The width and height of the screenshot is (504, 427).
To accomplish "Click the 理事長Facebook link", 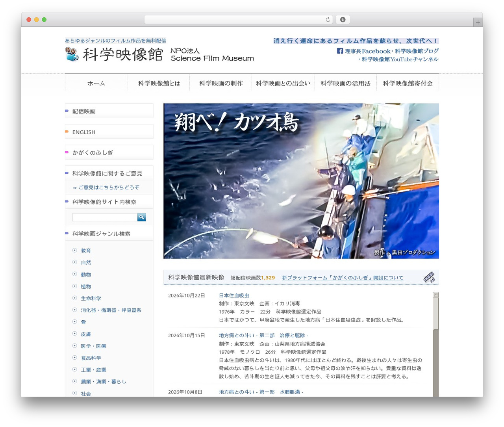I will pos(368,51).
